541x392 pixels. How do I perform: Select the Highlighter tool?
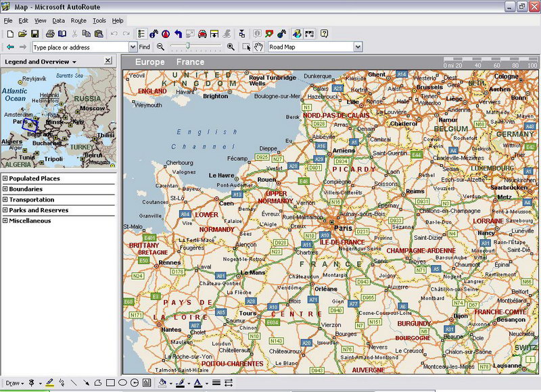coord(49,383)
